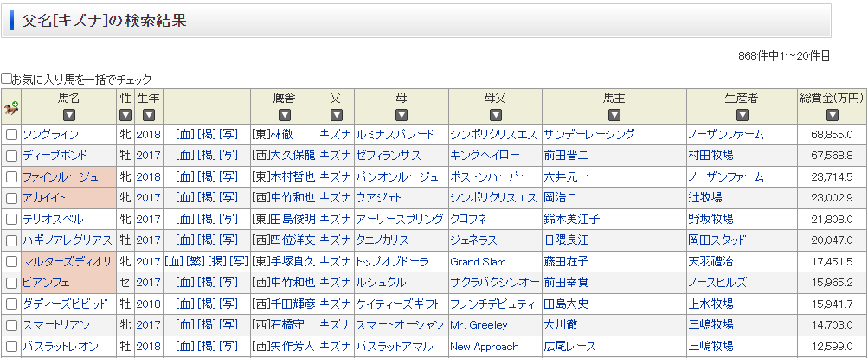Open the sort dropdown under 馬主 column
Screen dimensions: 868x358
614,115
